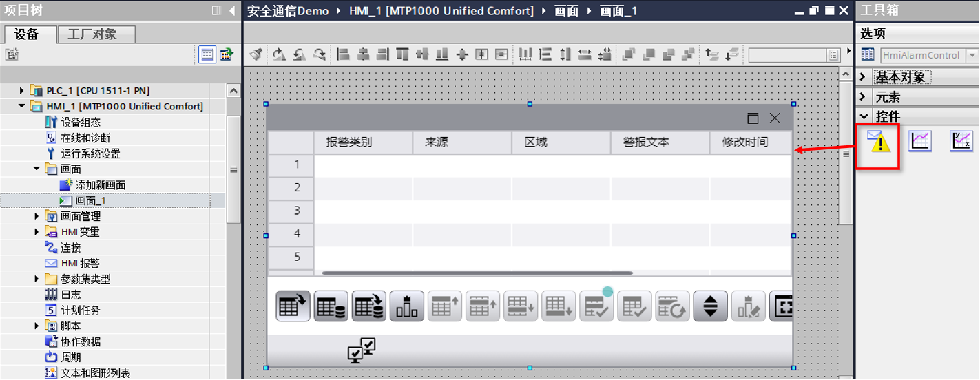Select the trend control icon in toolbox
980x380 pixels.
[920, 141]
